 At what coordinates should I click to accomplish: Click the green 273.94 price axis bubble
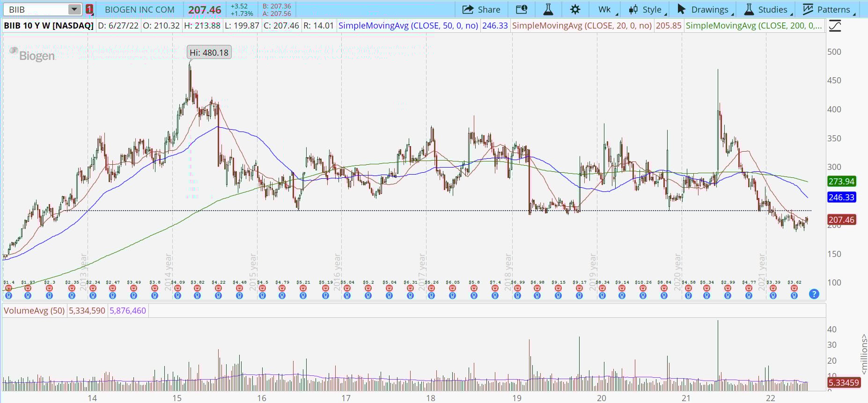[841, 182]
